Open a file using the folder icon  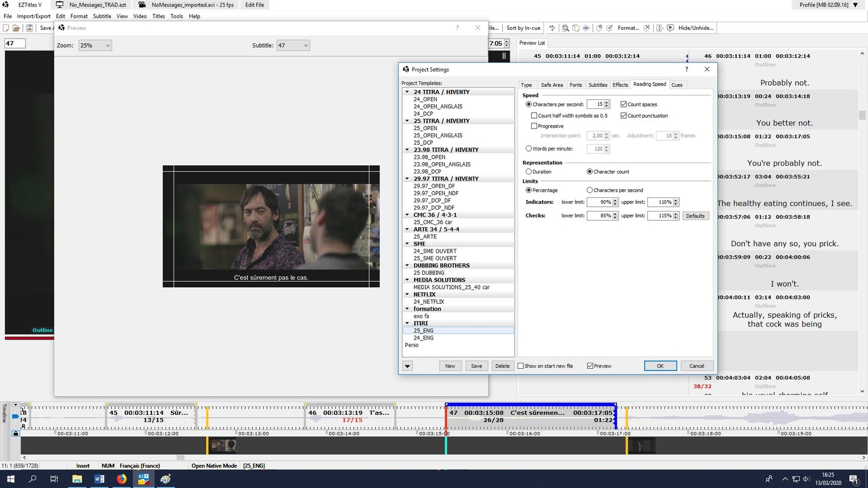point(16,28)
